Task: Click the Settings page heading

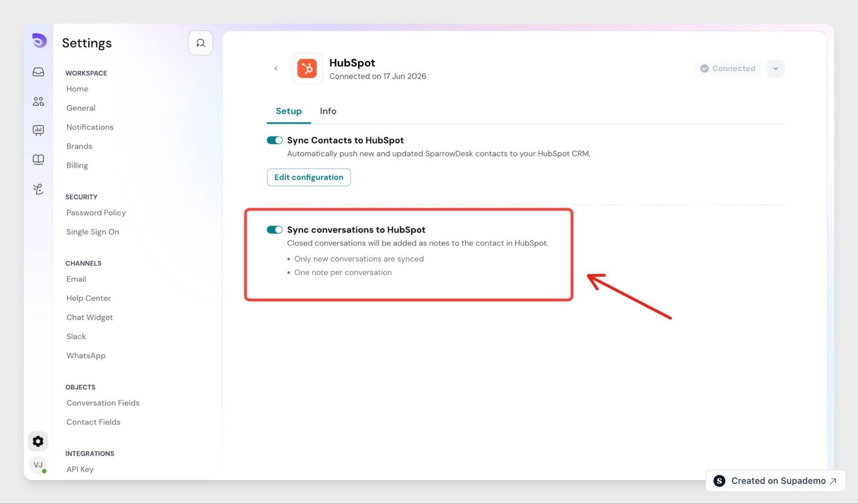Action: [x=87, y=43]
